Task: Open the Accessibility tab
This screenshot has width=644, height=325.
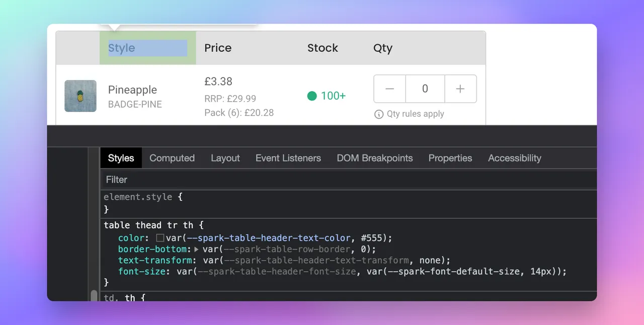Action: [x=514, y=158]
